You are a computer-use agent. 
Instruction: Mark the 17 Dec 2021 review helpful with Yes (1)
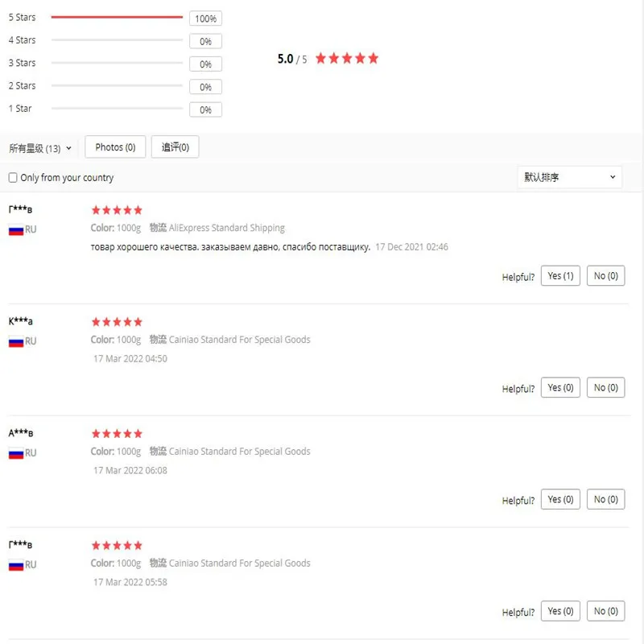[560, 276]
